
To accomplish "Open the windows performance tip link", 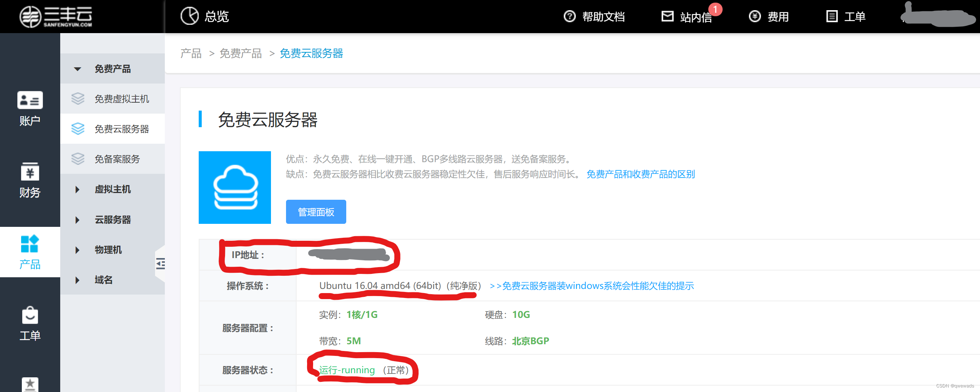I will 592,286.
